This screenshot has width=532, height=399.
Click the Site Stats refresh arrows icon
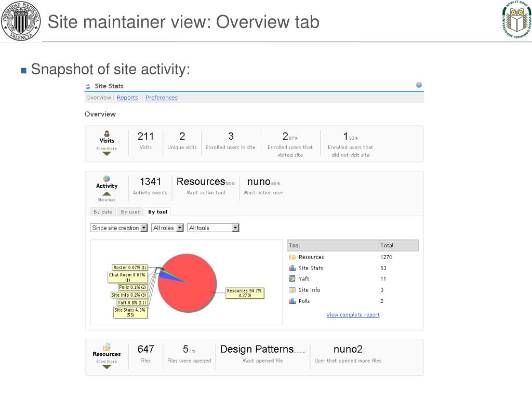[x=88, y=86]
